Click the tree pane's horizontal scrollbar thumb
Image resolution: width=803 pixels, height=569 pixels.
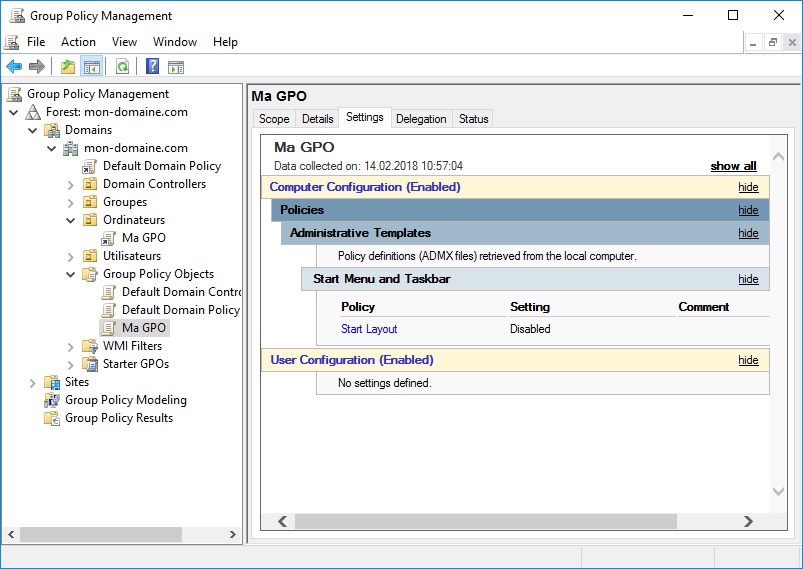click(101, 534)
